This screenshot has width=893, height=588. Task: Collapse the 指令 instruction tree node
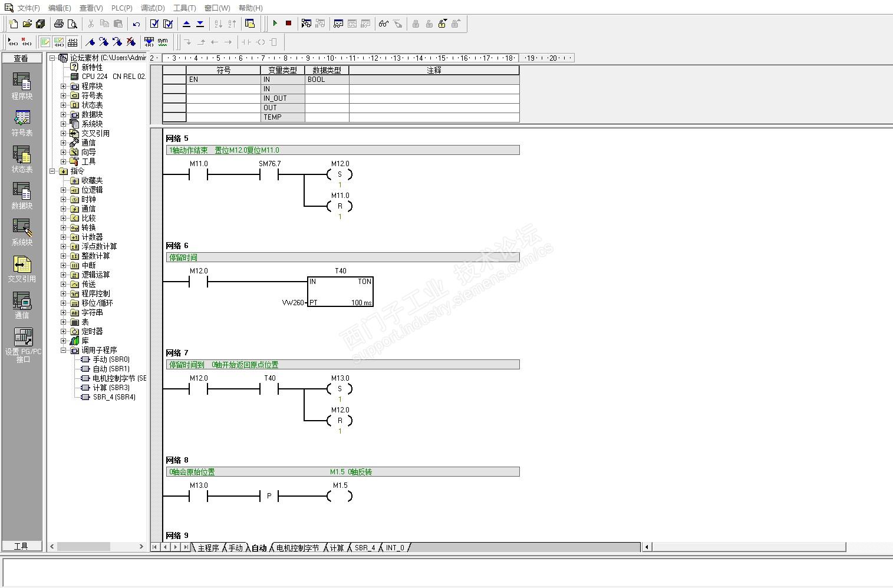pyautogui.click(x=52, y=171)
